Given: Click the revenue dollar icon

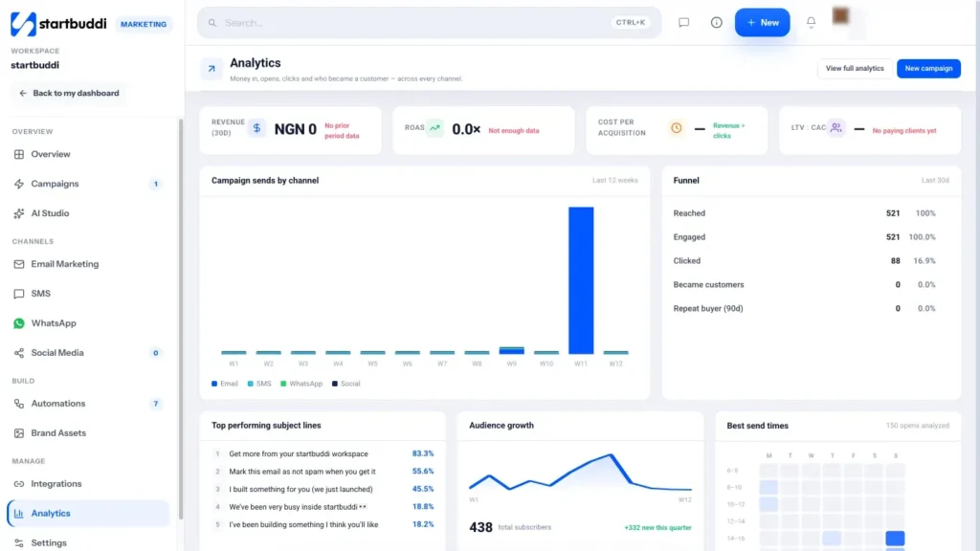Looking at the screenshot, I should 256,129.
